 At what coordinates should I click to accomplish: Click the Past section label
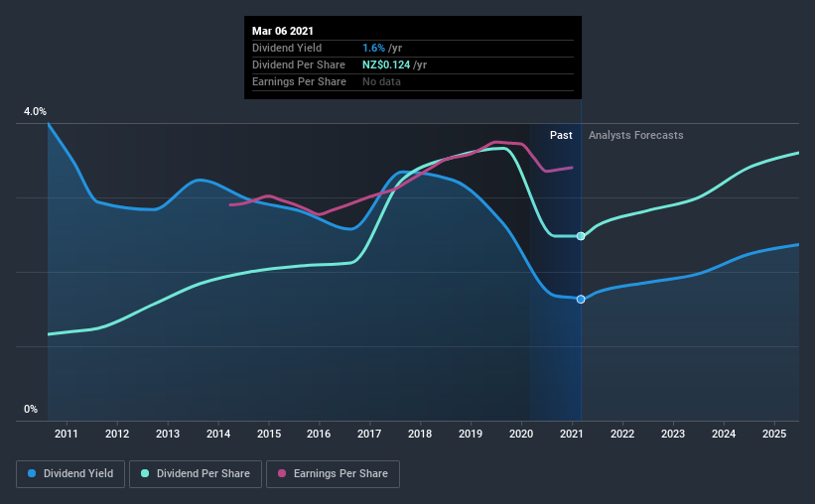tap(561, 135)
